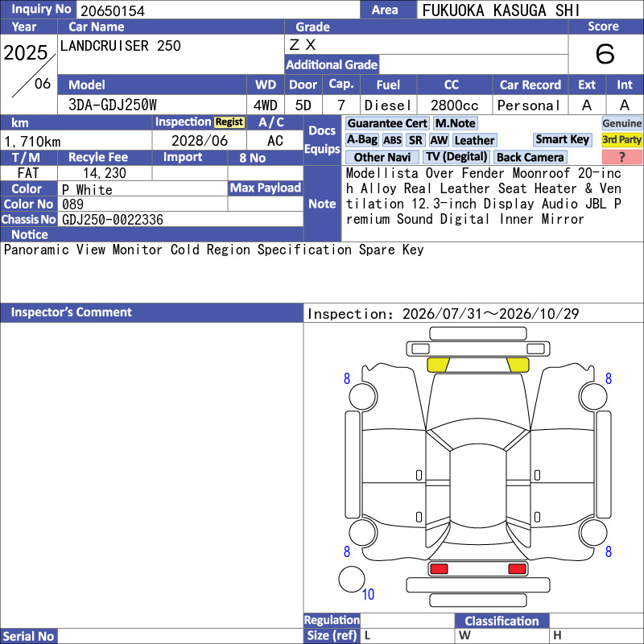Click the left red tail light
Viewport: 644px width, 644px height.
(439, 569)
